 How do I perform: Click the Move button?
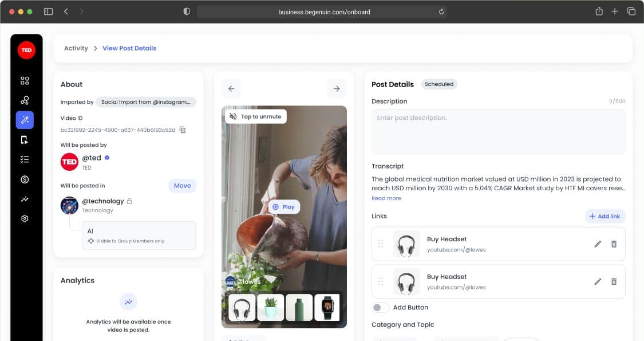tap(183, 186)
